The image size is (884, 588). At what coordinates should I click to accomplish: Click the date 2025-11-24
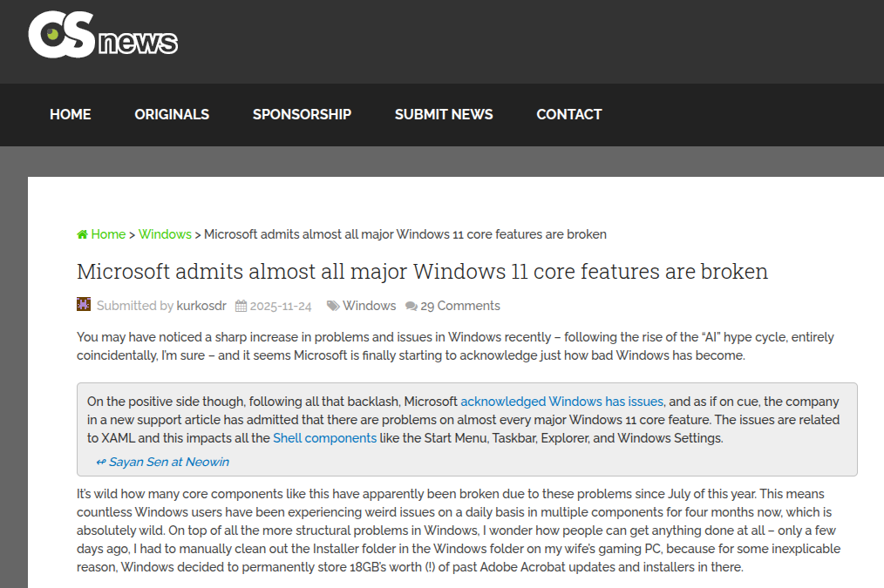(281, 307)
